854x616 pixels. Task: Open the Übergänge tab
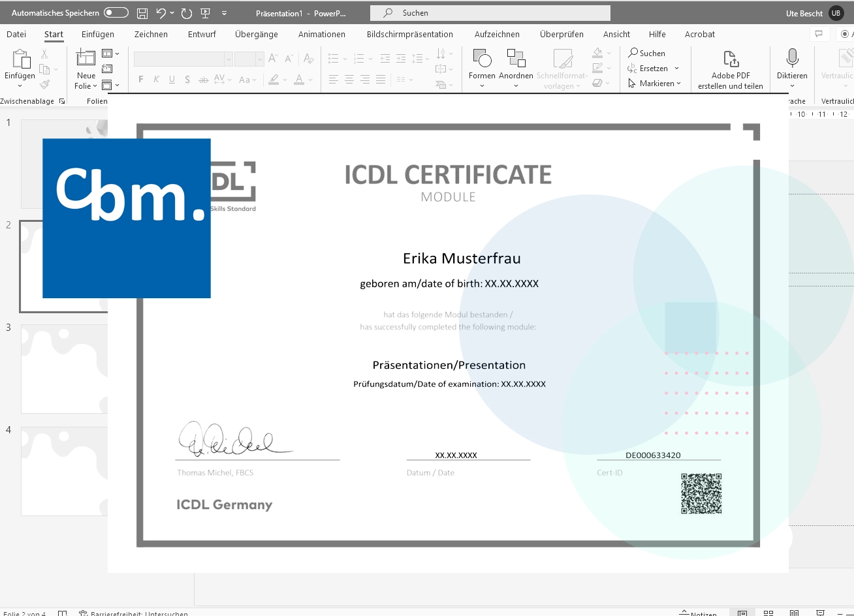coord(257,34)
